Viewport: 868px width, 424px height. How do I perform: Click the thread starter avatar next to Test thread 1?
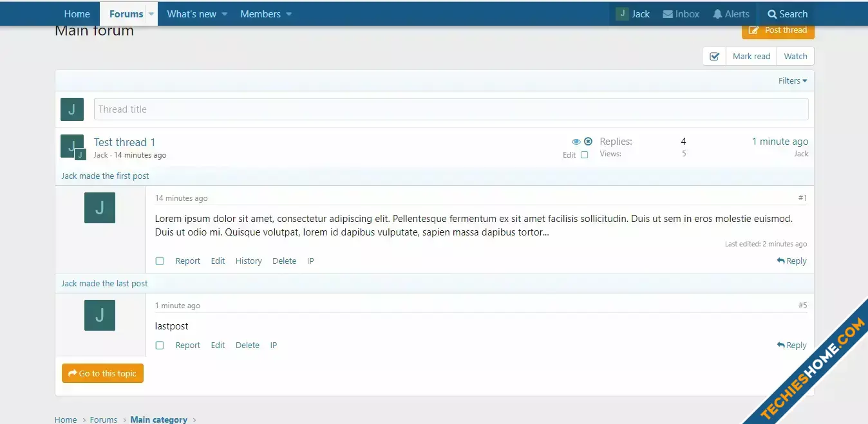pyautogui.click(x=72, y=146)
